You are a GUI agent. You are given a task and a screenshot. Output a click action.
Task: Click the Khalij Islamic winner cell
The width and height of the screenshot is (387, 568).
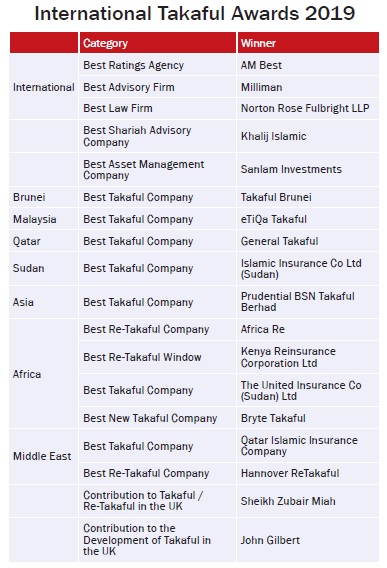308,136
